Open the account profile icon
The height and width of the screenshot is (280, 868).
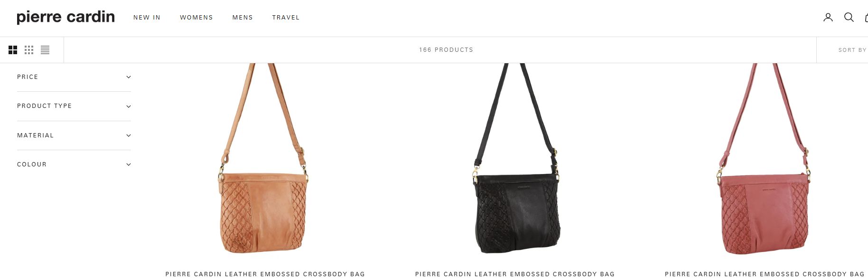(x=828, y=18)
